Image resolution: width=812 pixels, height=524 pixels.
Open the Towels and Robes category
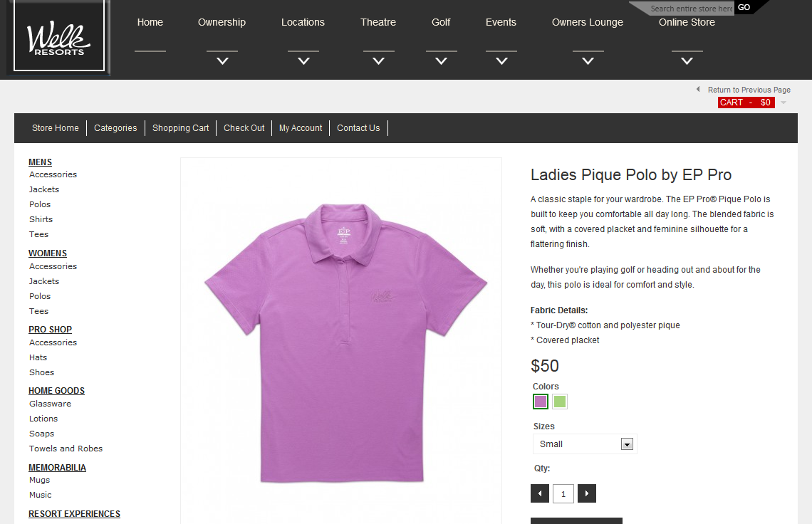pos(66,449)
